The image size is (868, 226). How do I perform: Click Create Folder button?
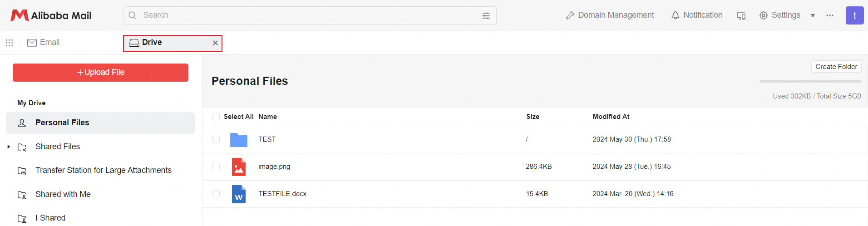click(x=836, y=67)
